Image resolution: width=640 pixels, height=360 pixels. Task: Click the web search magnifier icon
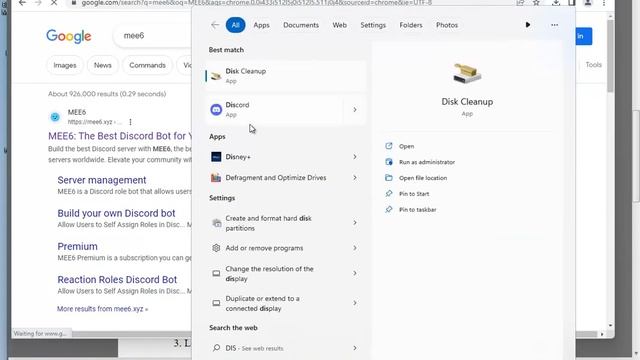pyautogui.click(x=216, y=348)
